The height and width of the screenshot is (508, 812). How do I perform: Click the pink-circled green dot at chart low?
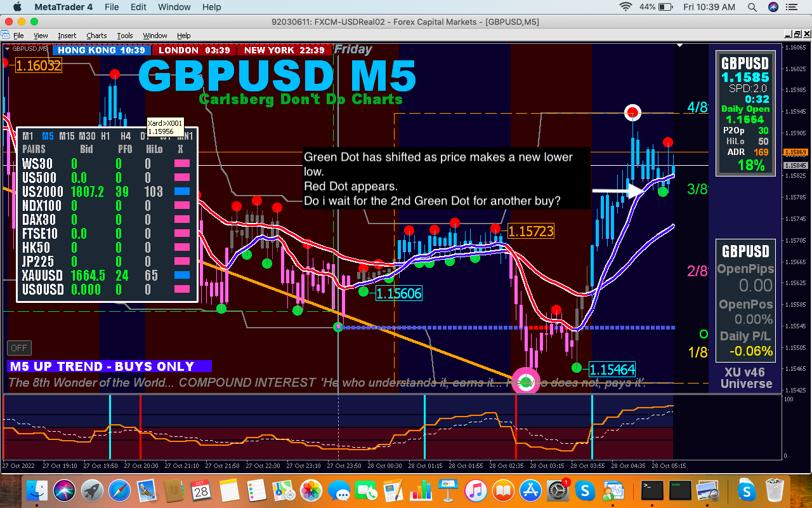point(526,381)
